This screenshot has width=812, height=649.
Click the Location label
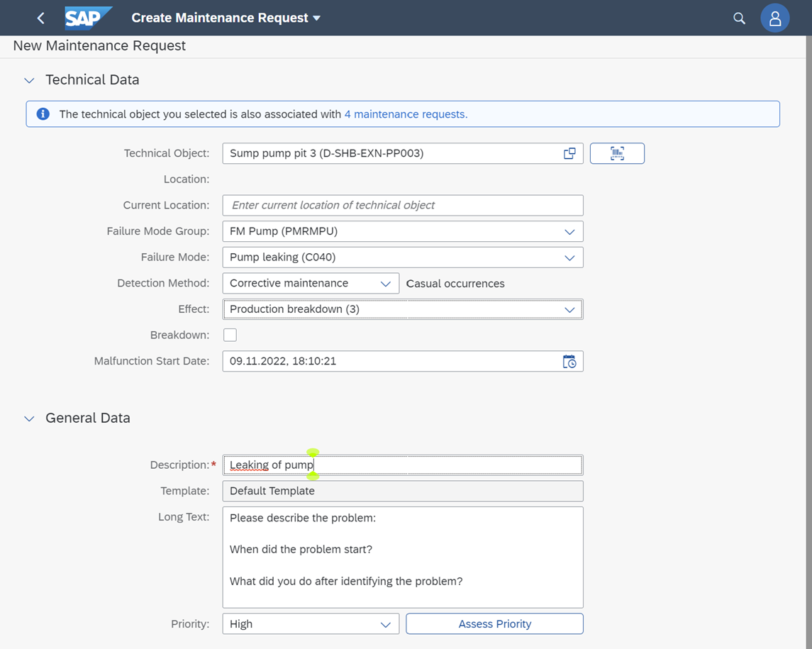tap(187, 179)
